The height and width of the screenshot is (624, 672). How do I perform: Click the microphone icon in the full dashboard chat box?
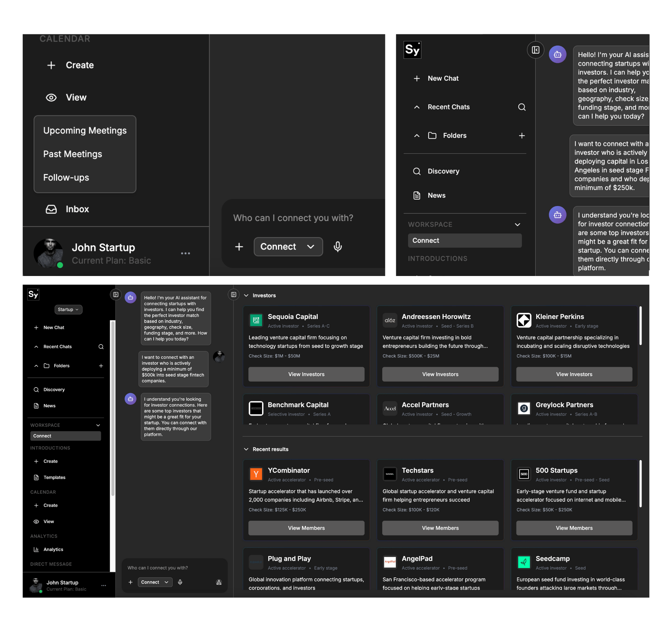point(180,582)
